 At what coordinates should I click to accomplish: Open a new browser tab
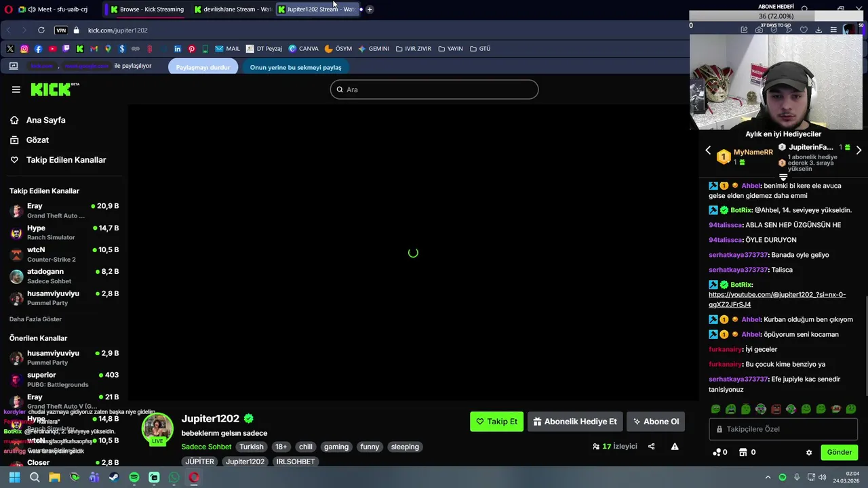[370, 9]
